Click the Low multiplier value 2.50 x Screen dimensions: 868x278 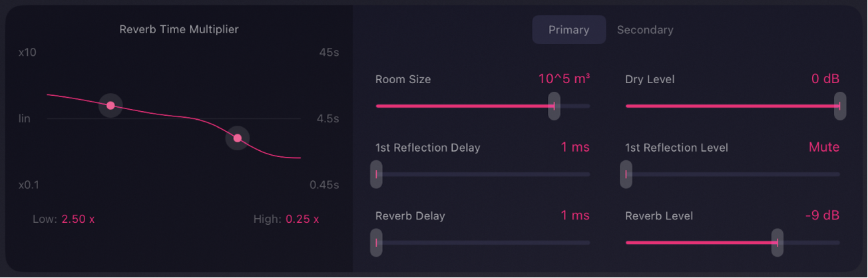tap(78, 219)
